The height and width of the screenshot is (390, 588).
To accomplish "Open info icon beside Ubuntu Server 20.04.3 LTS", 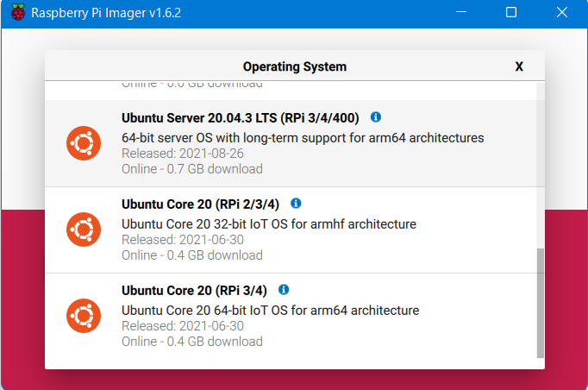I will [376, 117].
